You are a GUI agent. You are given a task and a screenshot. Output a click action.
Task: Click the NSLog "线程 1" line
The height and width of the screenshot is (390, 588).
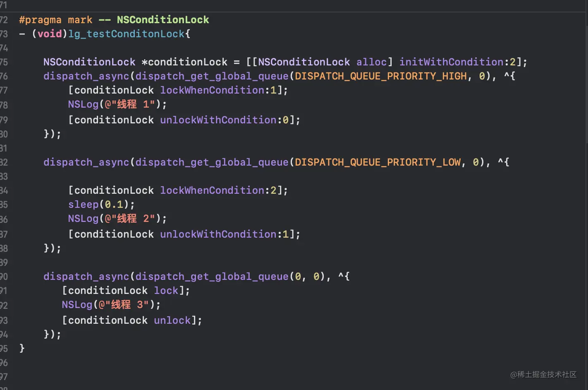pos(117,104)
